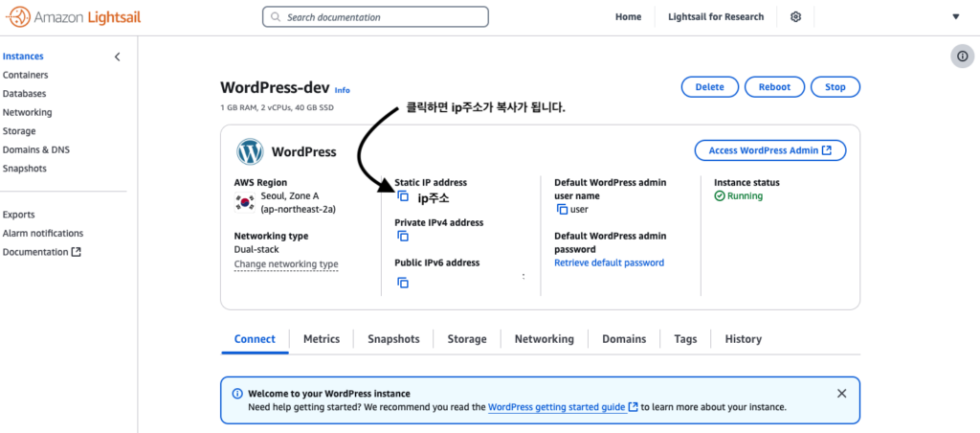
Task: Switch to the Connect tab
Action: (x=255, y=339)
